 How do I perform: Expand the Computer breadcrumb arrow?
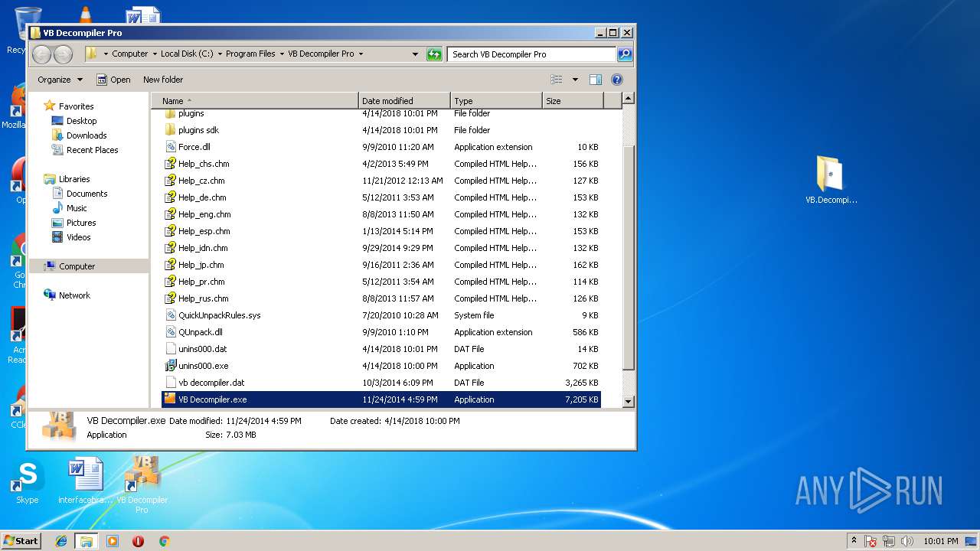[154, 54]
